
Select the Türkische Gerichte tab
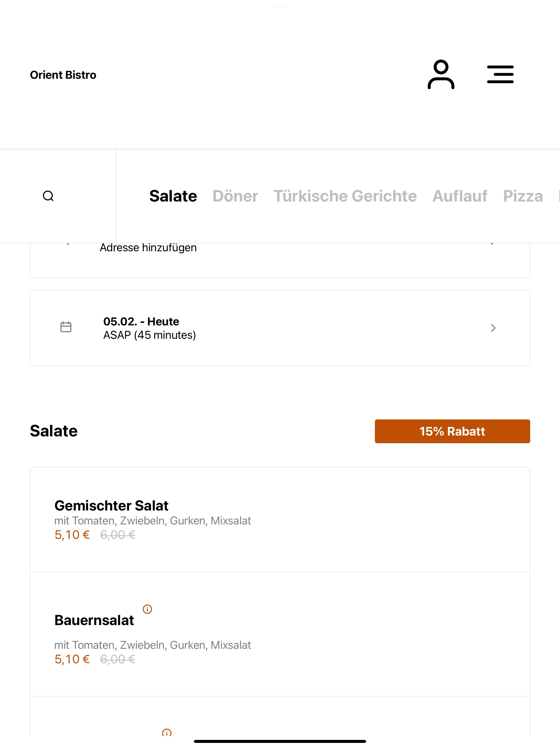[345, 196]
